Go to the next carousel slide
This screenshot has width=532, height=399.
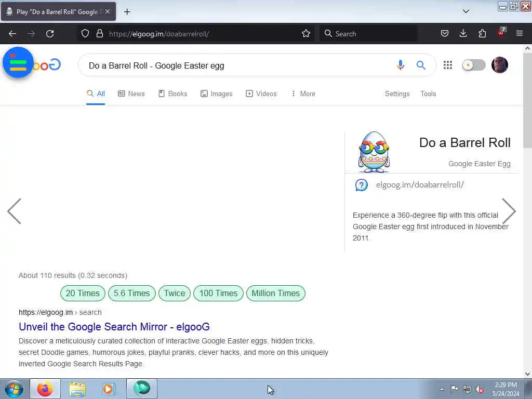click(x=509, y=211)
